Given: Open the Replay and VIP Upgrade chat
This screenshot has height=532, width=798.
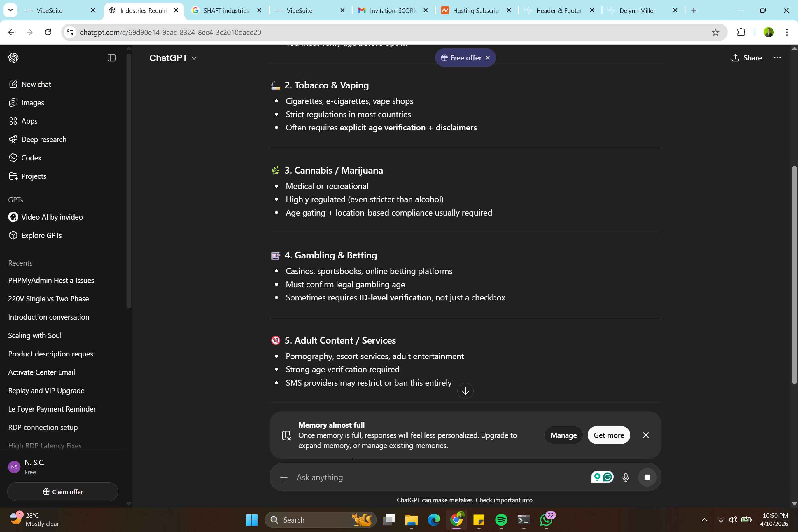Looking at the screenshot, I should [x=46, y=390].
